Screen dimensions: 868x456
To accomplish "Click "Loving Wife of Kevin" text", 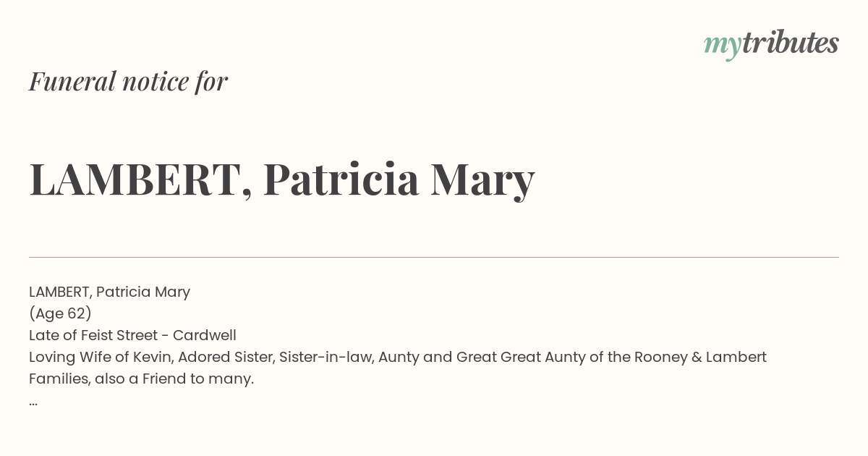I will click(101, 357).
